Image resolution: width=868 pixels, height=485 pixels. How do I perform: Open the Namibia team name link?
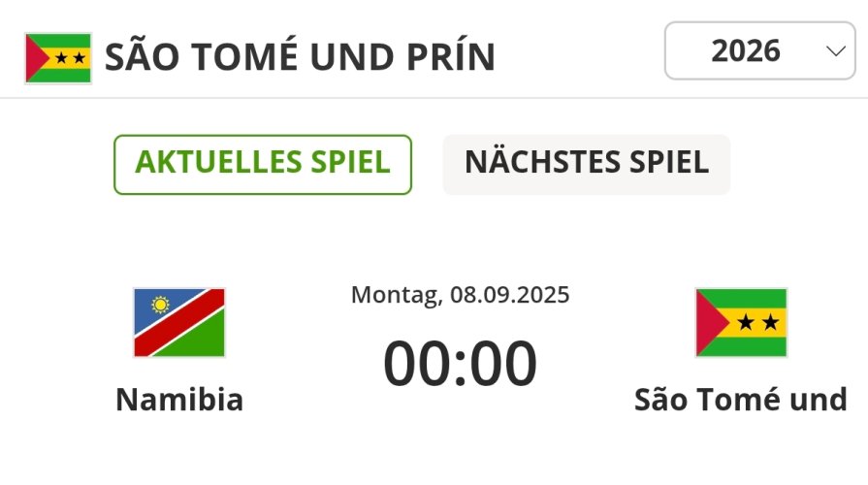(x=179, y=400)
